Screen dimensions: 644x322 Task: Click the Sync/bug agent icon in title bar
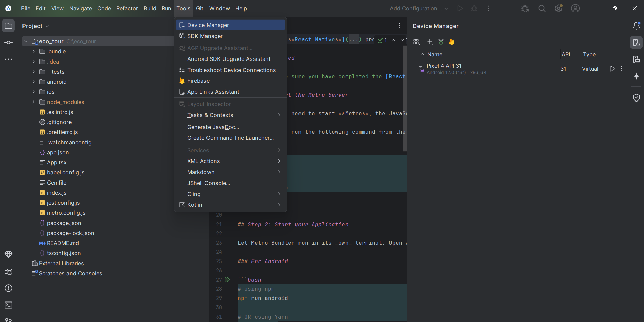click(525, 8)
